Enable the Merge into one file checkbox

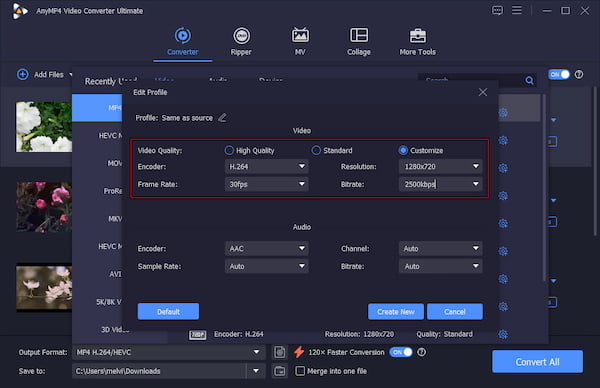(300, 371)
